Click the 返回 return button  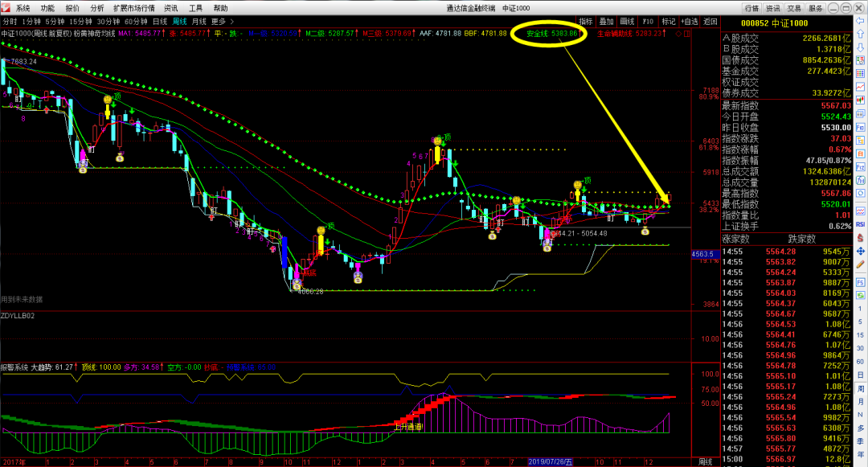click(710, 22)
